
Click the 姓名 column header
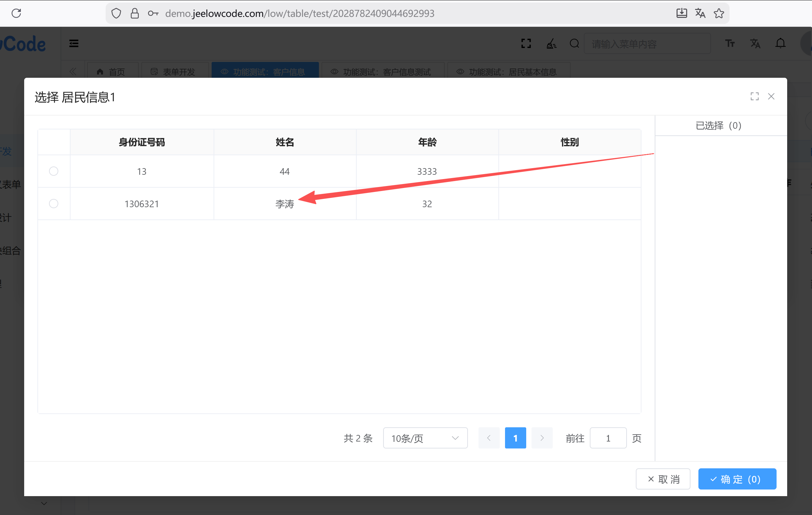(284, 142)
